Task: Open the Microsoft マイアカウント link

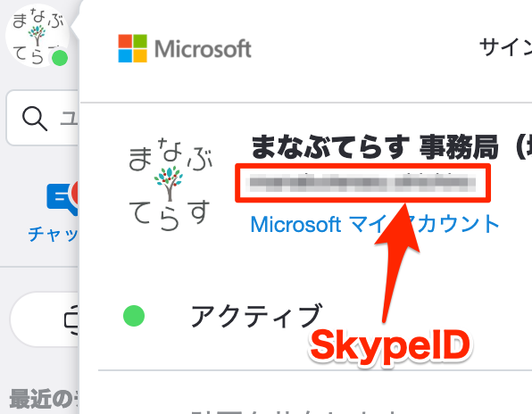Action: pyautogui.click(x=375, y=224)
